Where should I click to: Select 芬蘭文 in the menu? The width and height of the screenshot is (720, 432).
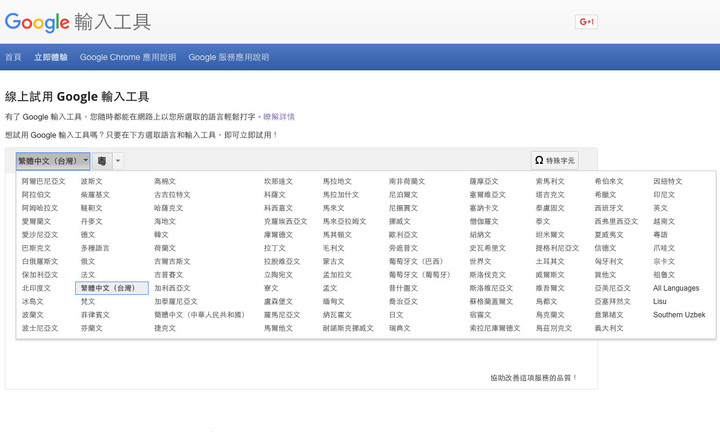click(x=92, y=328)
